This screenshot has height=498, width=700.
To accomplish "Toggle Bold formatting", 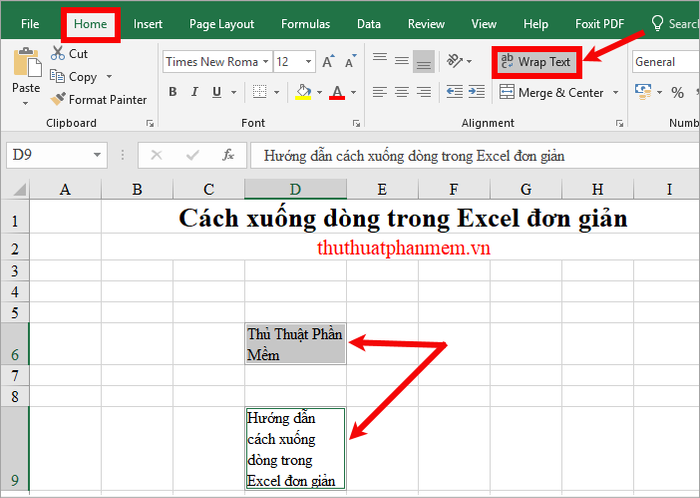I will click(173, 92).
